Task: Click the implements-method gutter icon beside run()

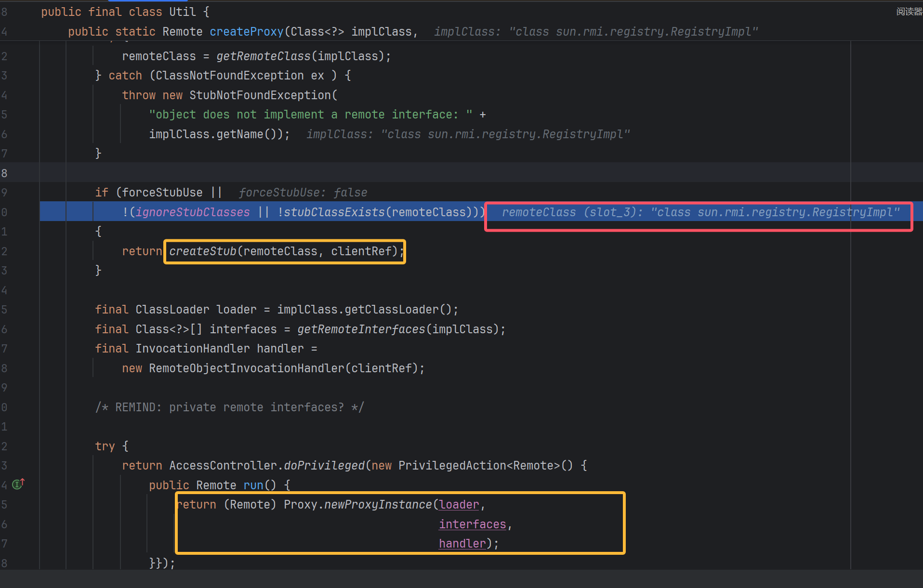Action: tap(18, 484)
